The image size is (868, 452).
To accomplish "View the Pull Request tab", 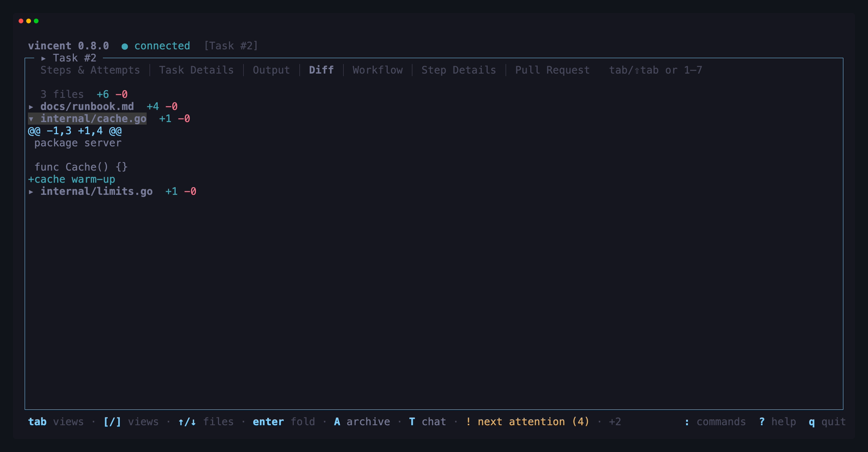I will coord(552,70).
